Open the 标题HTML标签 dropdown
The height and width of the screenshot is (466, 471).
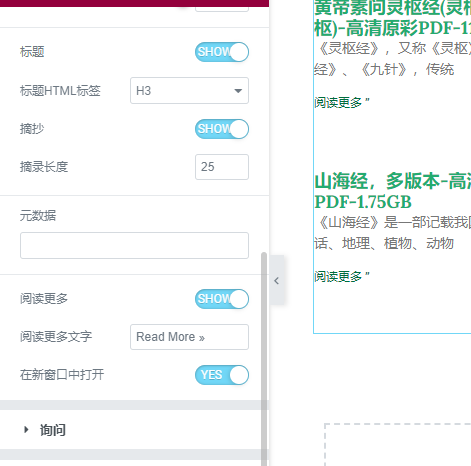[x=189, y=91]
